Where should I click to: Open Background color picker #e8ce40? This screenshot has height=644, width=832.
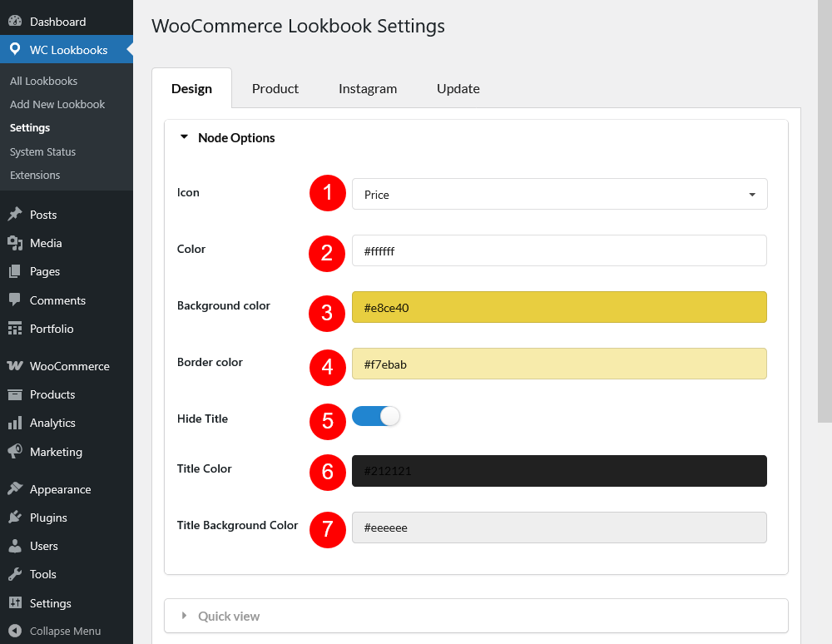559,307
